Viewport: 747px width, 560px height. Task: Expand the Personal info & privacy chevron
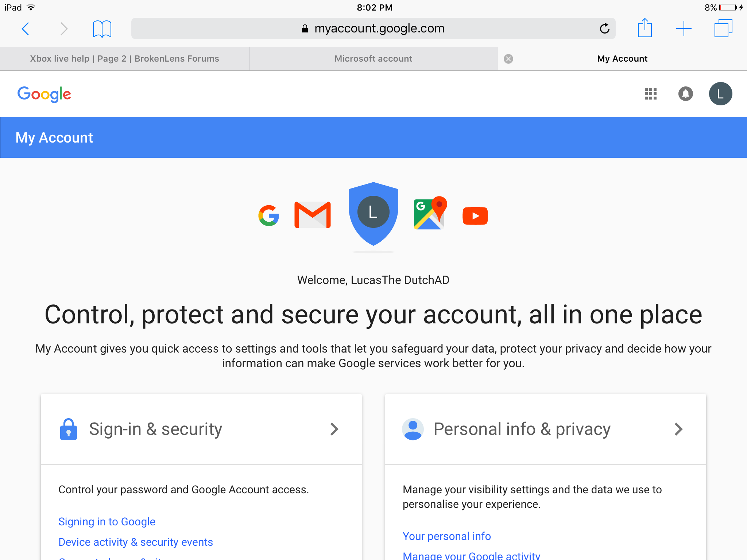click(678, 429)
